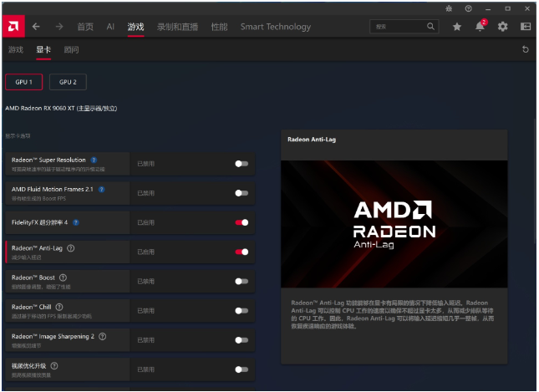
Task: Click the Radeon Anti-Lag panel heading
Action: click(x=312, y=140)
